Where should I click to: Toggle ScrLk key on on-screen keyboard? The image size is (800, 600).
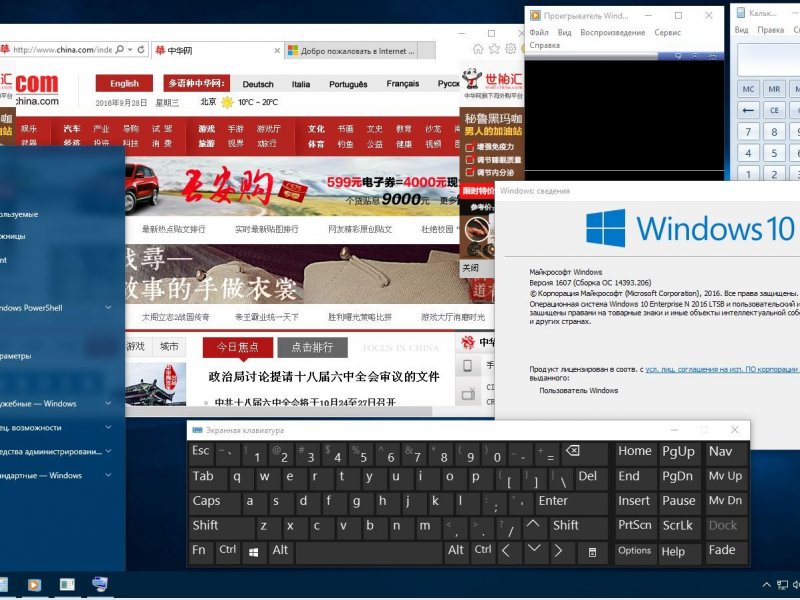point(678,527)
